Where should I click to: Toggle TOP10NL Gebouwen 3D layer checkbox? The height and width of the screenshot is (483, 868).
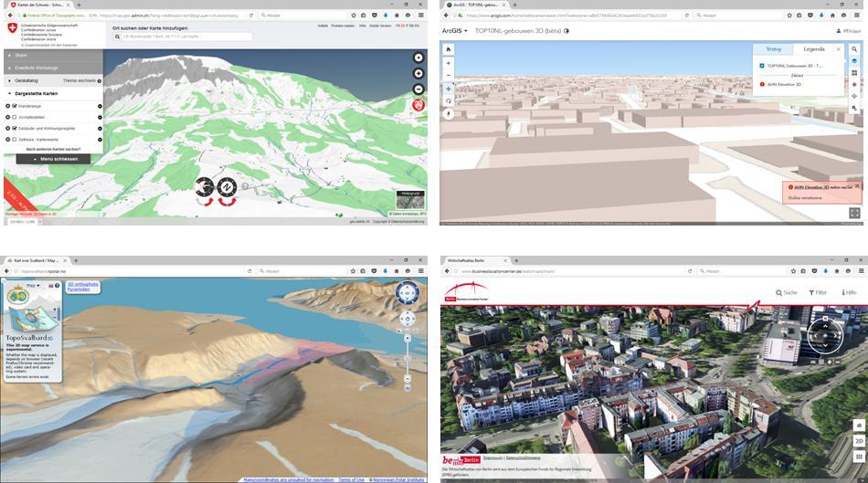tap(762, 66)
